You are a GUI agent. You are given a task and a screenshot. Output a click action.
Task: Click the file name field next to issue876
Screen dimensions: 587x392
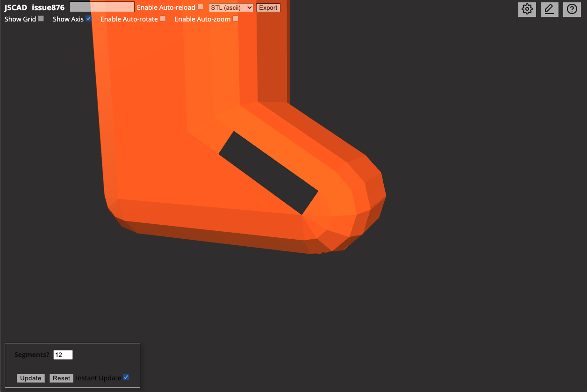point(101,7)
